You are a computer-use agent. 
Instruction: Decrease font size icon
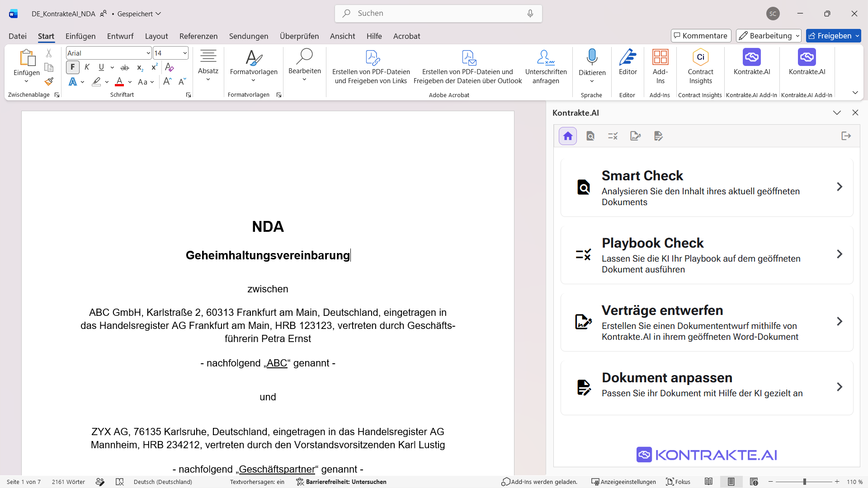182,82
